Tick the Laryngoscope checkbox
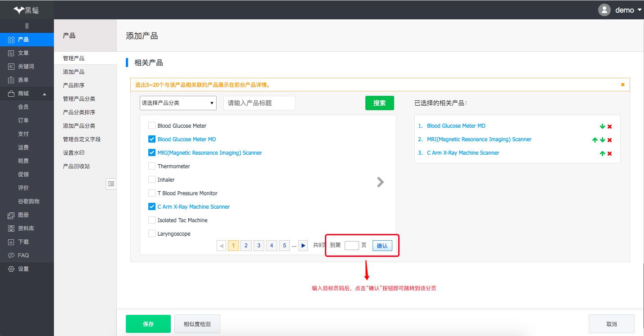This screenshot has width=644, height=336. point(152,233)
